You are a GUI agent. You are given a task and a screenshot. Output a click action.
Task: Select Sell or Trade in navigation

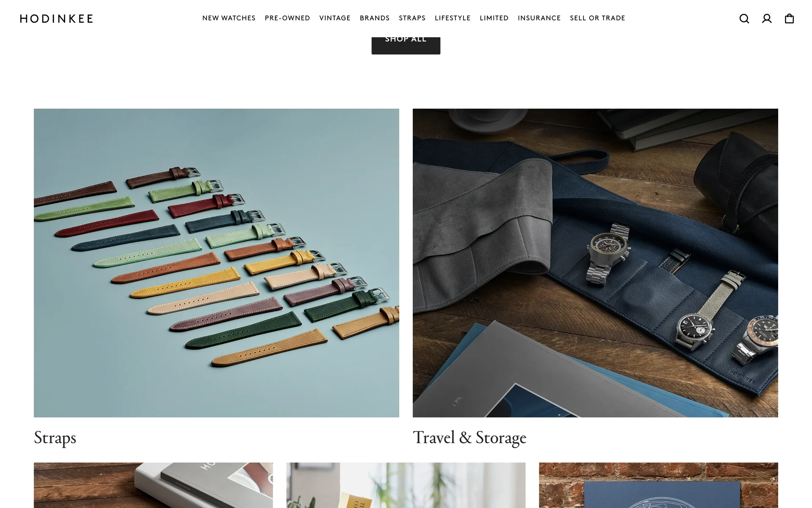(x=598, y=18)
